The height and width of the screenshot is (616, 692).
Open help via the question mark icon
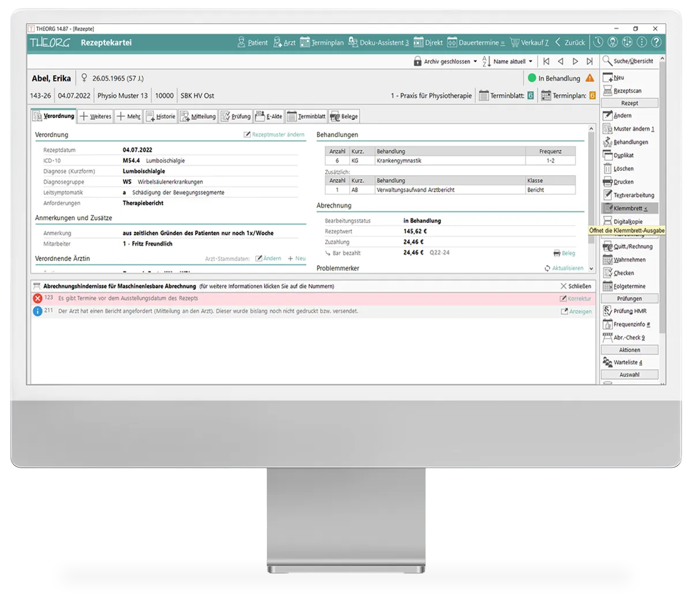coord(656,42)
